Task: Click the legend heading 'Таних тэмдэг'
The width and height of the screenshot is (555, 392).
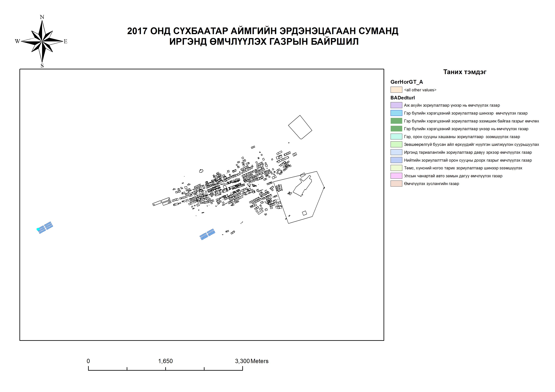Action: [x=465, y=72]
